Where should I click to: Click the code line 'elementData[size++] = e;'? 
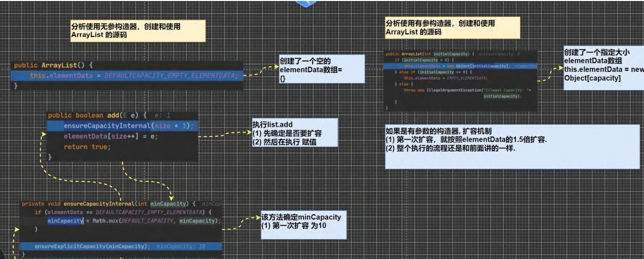(x=111, y=136)
